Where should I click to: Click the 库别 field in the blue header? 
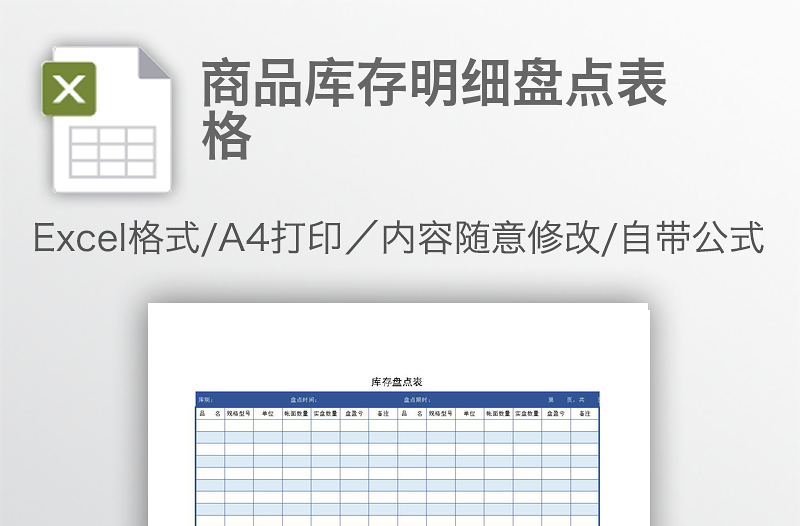pyautogui.click(x=206, y=400)
